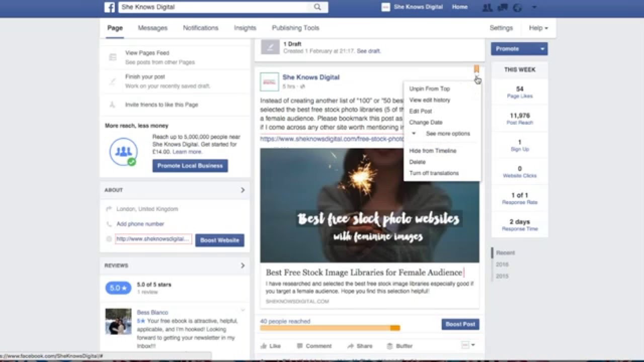This screenshot has height=362, width=644.
Task: Expand the About section chevron
Action: click(x=243, y=190)
